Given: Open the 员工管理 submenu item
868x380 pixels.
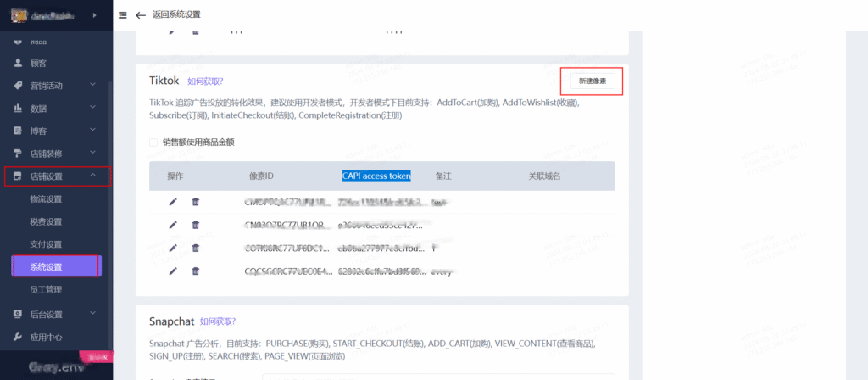Looking at the screenshot, I should pyautogui.click(x=46, y=289).
